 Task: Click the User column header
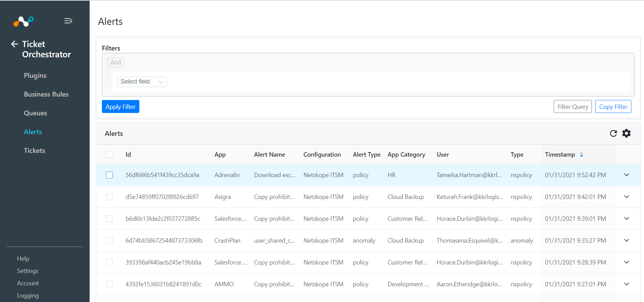click(x=443, y=155)
